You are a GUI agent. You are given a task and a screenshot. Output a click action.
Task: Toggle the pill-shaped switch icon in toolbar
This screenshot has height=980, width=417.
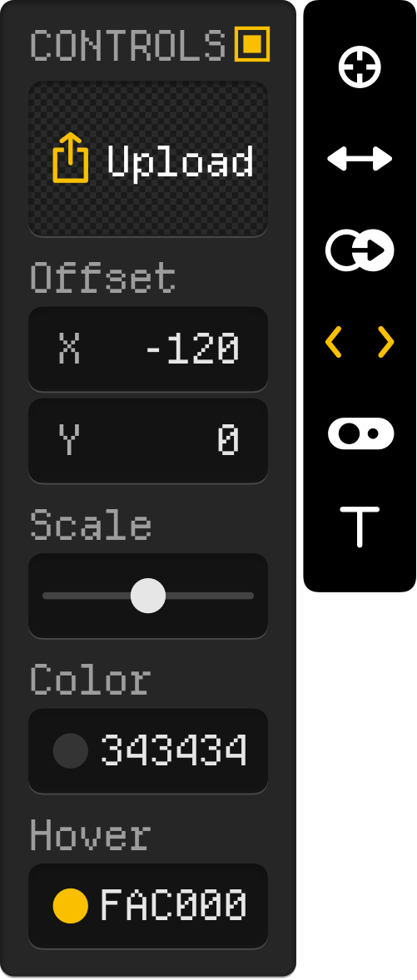coord(360,433)
